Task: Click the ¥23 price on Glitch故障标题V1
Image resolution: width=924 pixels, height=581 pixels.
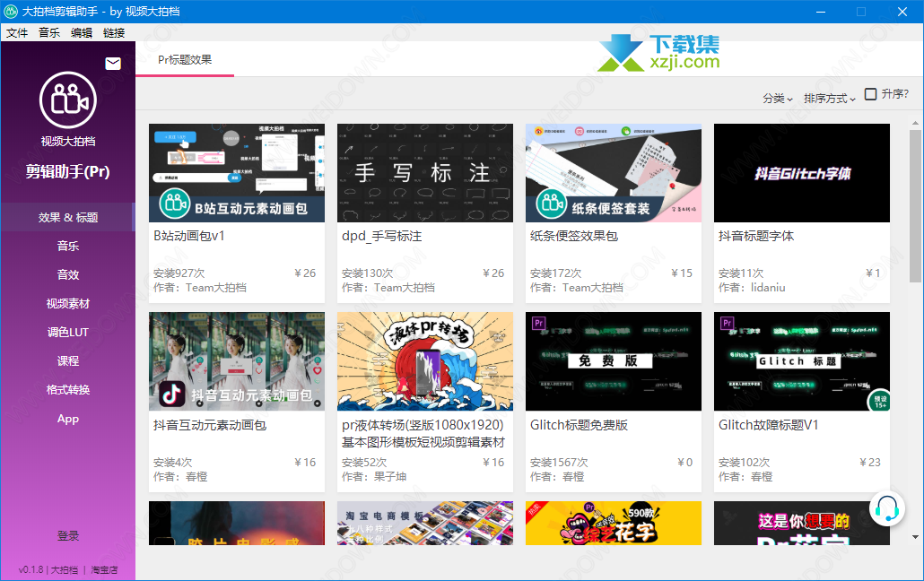Action: pos(870,463)
